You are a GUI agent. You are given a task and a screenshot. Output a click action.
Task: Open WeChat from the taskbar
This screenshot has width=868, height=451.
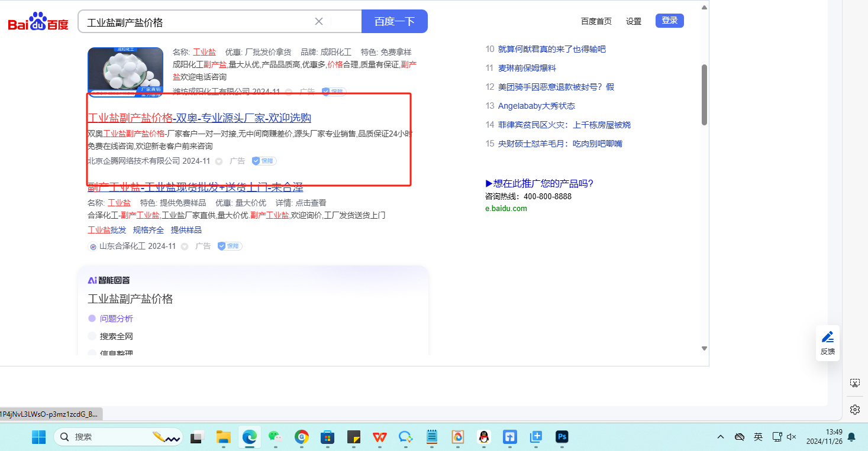tap(275, 437)
